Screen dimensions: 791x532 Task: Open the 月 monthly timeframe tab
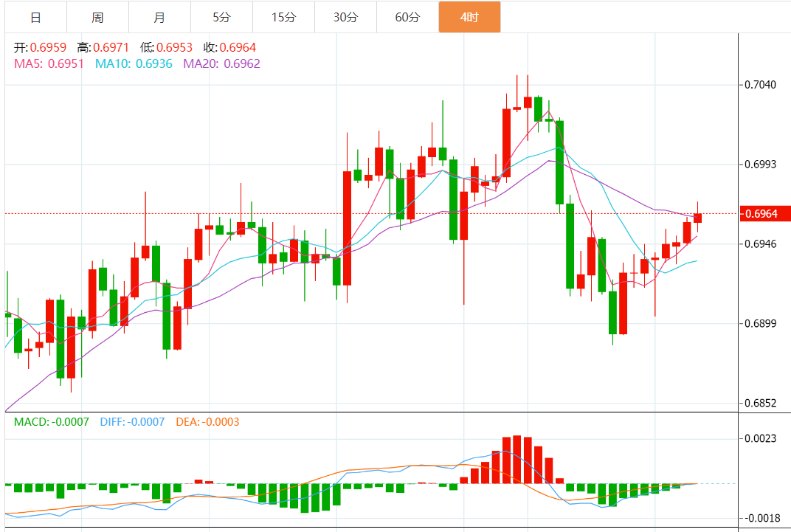tap(159, 17)
